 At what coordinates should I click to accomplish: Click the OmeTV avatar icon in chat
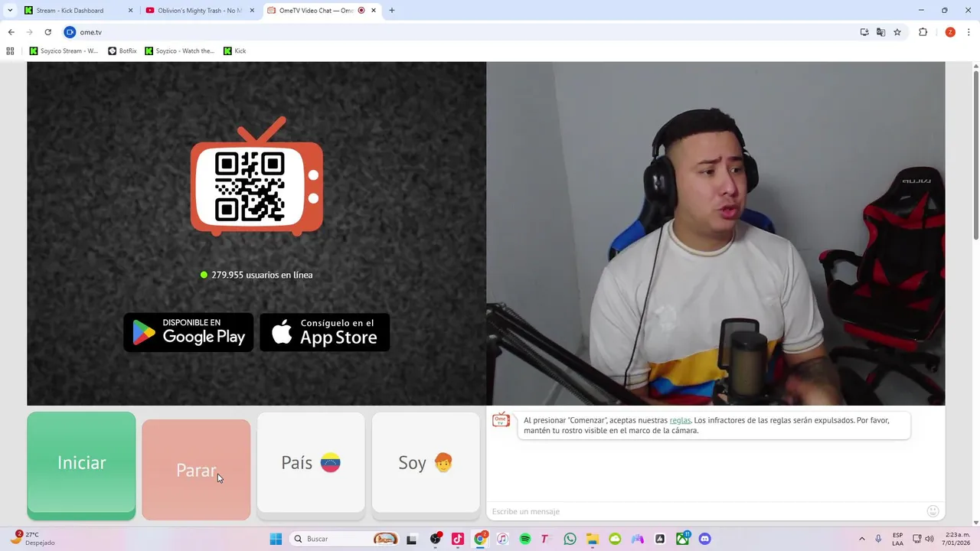point(501,420)
